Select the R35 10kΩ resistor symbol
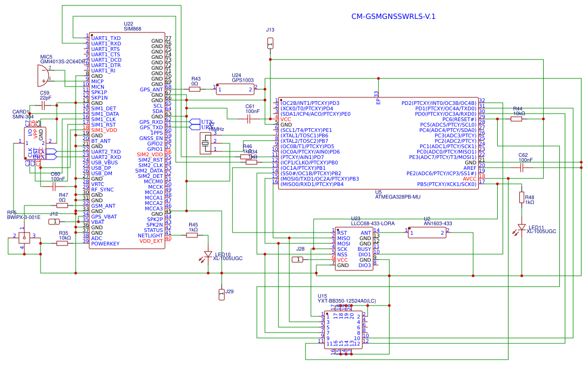Screen dimensions: 588x365 pyautogui.click(x=62, y=243)
